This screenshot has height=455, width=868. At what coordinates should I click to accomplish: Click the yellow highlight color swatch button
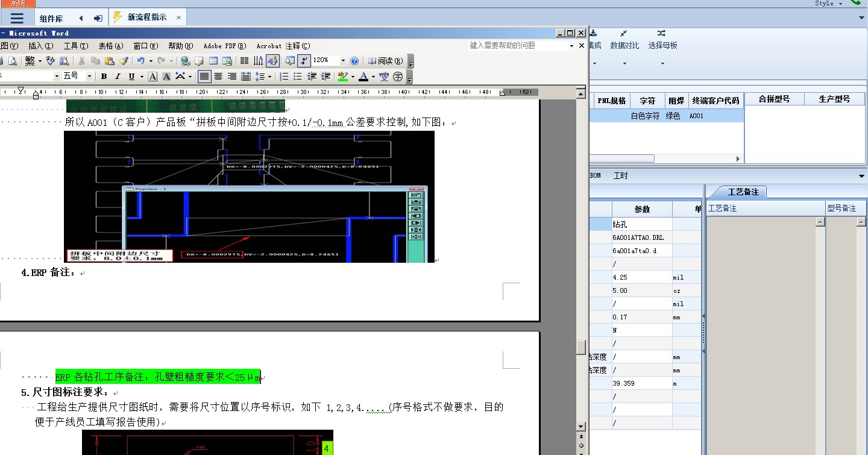pos(342,77)
